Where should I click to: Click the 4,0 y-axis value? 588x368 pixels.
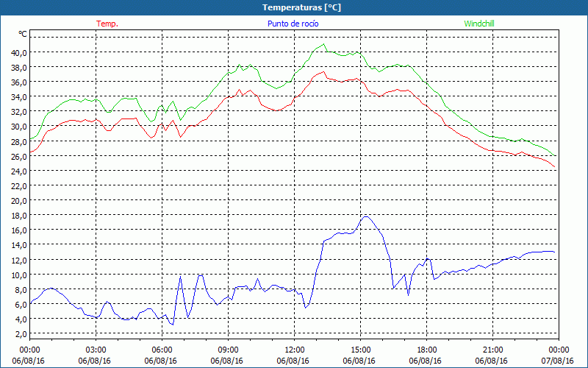tap(21, 319)
